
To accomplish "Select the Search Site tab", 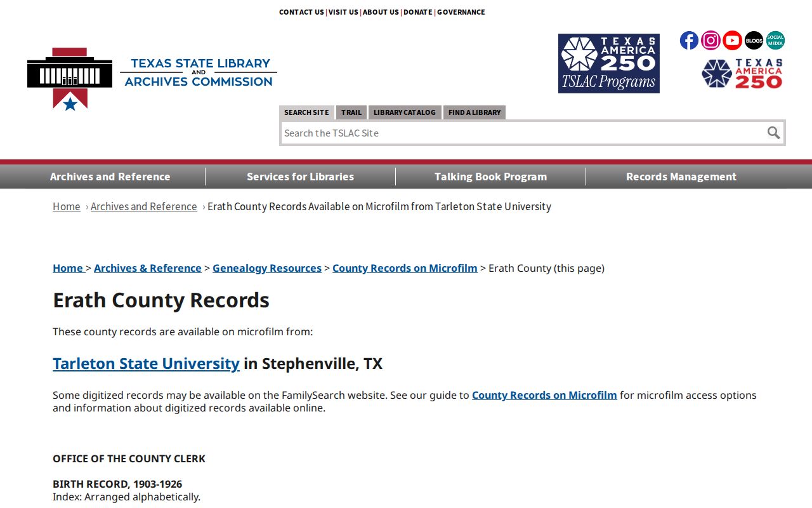I will click(x=306, y=112).
